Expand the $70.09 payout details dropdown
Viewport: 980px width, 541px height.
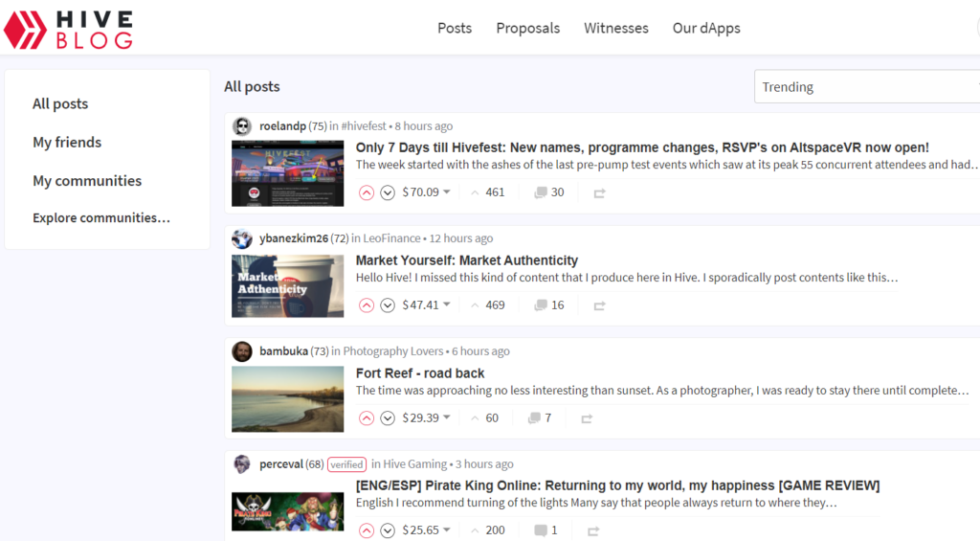pos(426,192)
